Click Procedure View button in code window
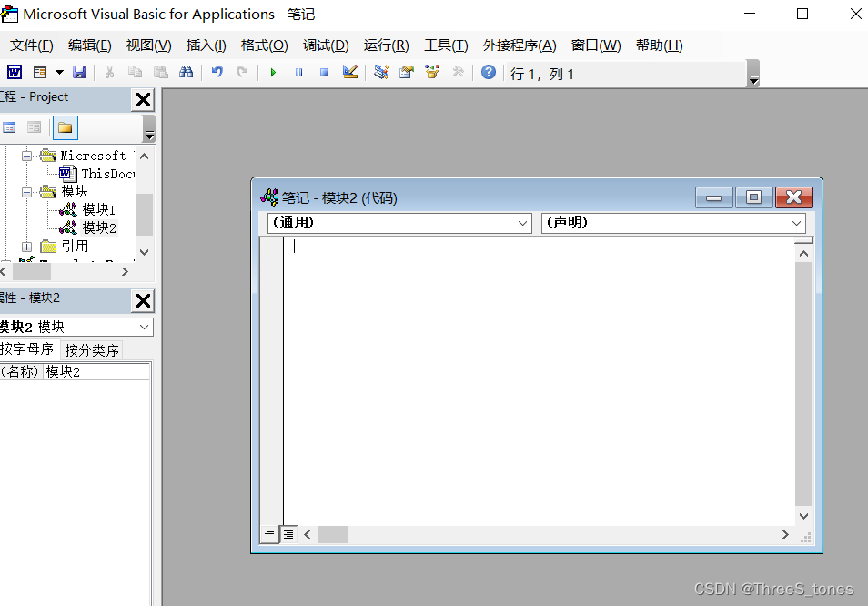The image size is (868, 606). tap(269, 534)
